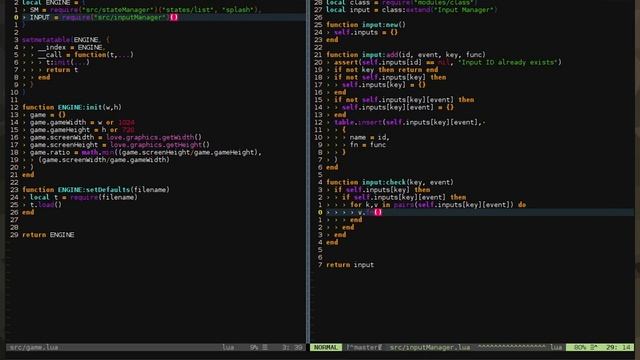Click lua filetype label in left status line
Screen dimensions: 640x360
[228, 347]
